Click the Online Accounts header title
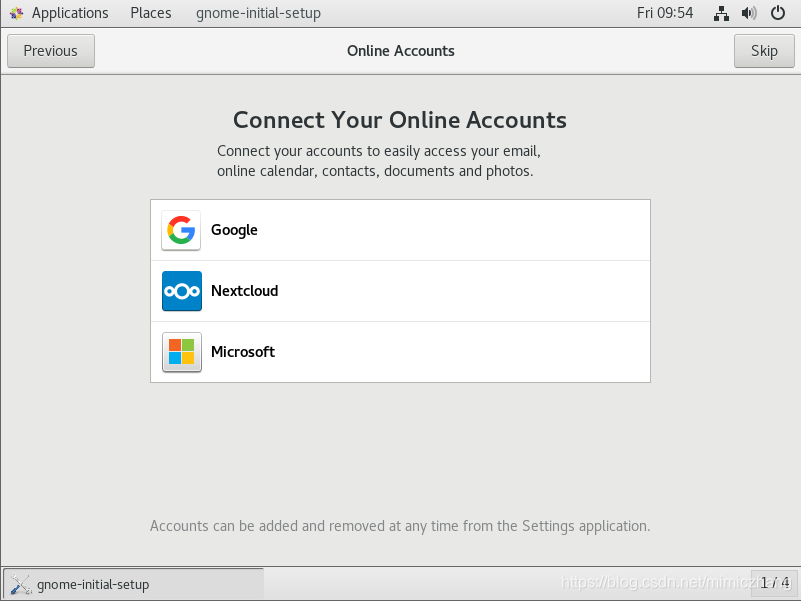 point(400,51)
